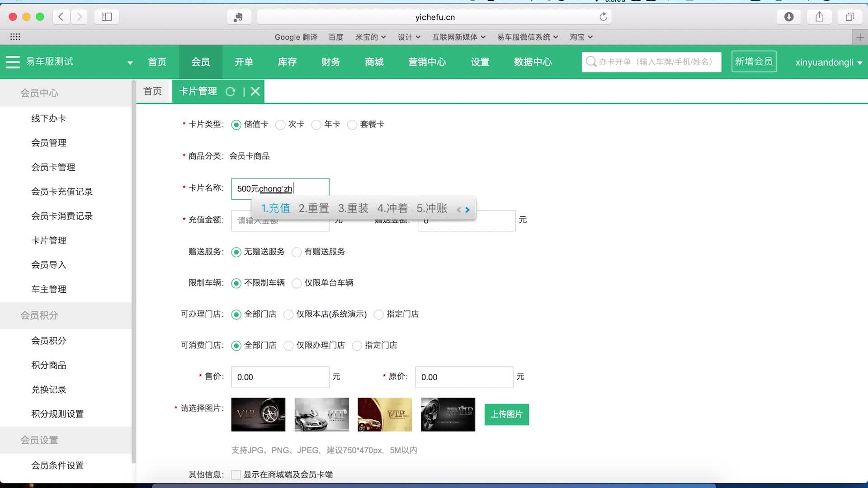Open 米宝的 bookmarks folder dropdown
This screenshot has width=868, height=488.
pyautogui.click(x=370, y=37)
